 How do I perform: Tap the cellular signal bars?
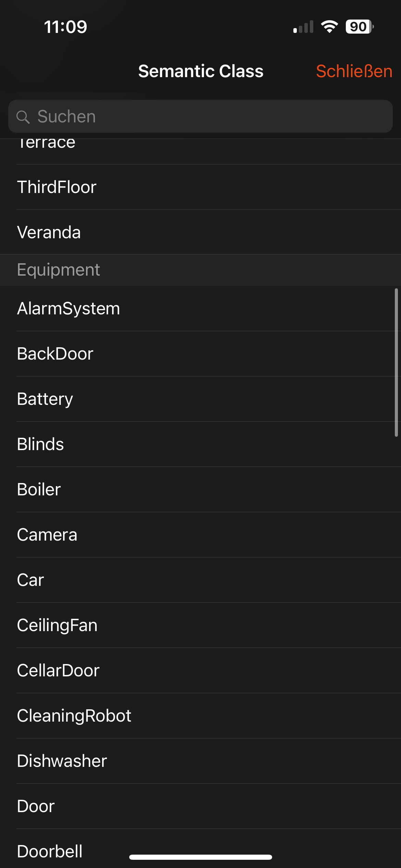pyautogui.click(x=303, y=27)
